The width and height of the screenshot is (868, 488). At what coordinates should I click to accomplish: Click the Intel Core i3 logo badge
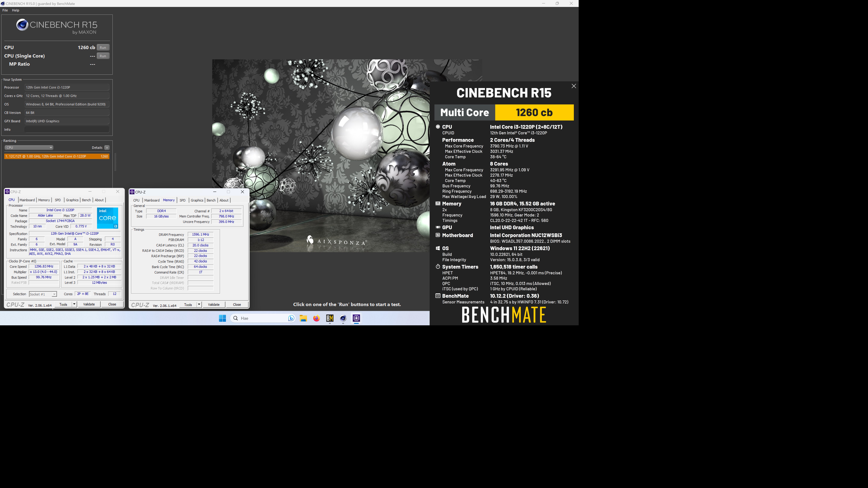click(x=107, y=218)
